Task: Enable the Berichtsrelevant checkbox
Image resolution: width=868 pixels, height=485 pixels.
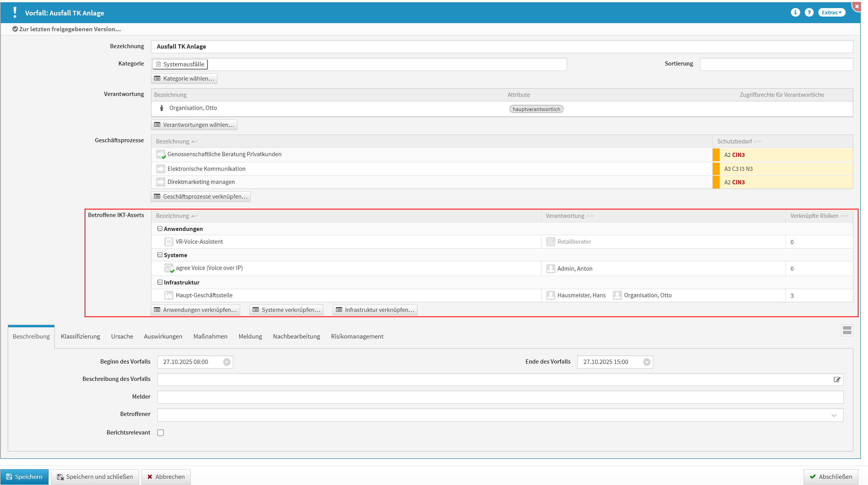Action: [160, 433]
